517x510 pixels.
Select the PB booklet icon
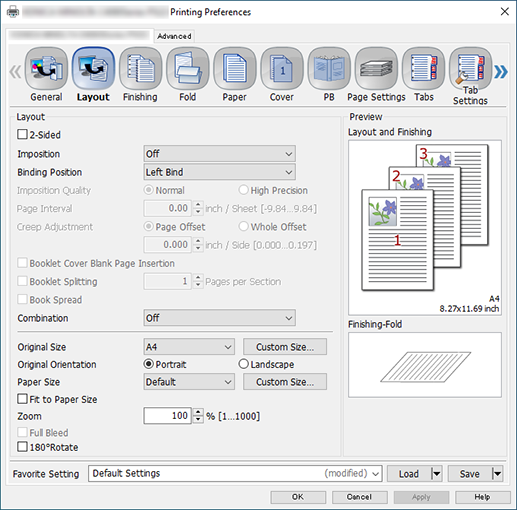pos(329,69)
